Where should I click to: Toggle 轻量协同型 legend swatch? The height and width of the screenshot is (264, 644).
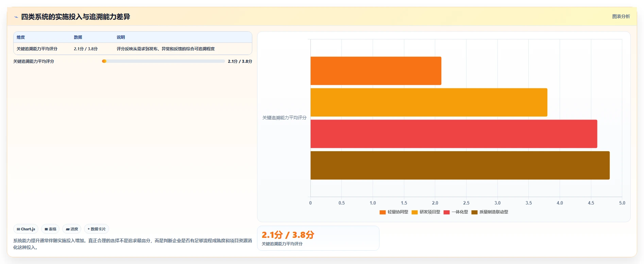pyautogui.click(x=383, y=212)
